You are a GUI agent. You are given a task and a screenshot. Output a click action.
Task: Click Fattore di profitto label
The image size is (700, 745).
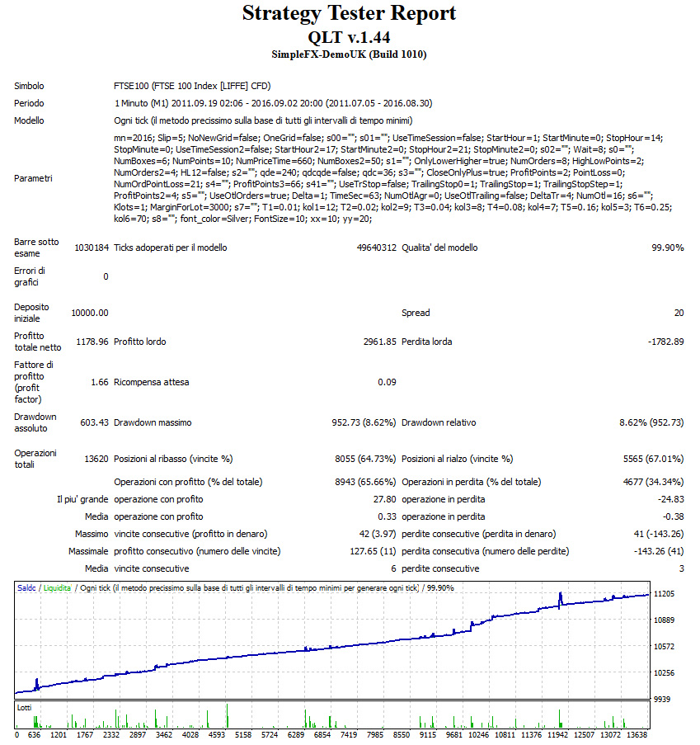pyautogui.click(x=34, y=382)
